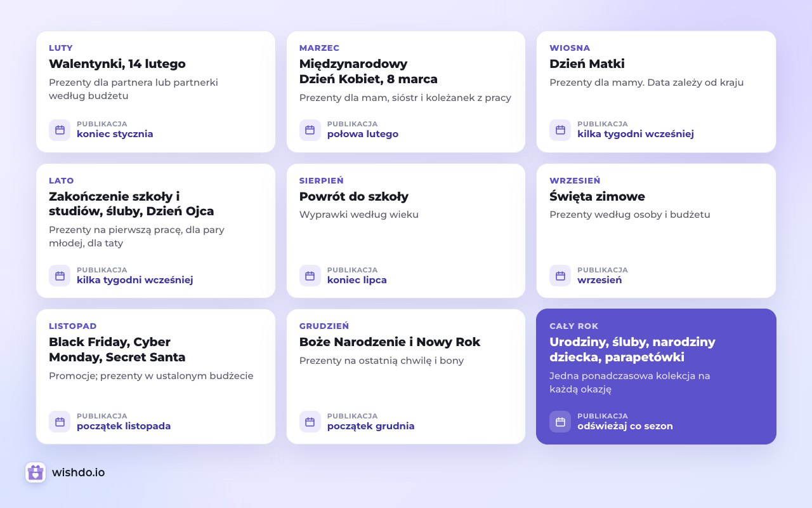Click the heading Boże Narodzenie i Nowy Rok
This screenshot has width=812, height=508.
(x=390, y=342)
